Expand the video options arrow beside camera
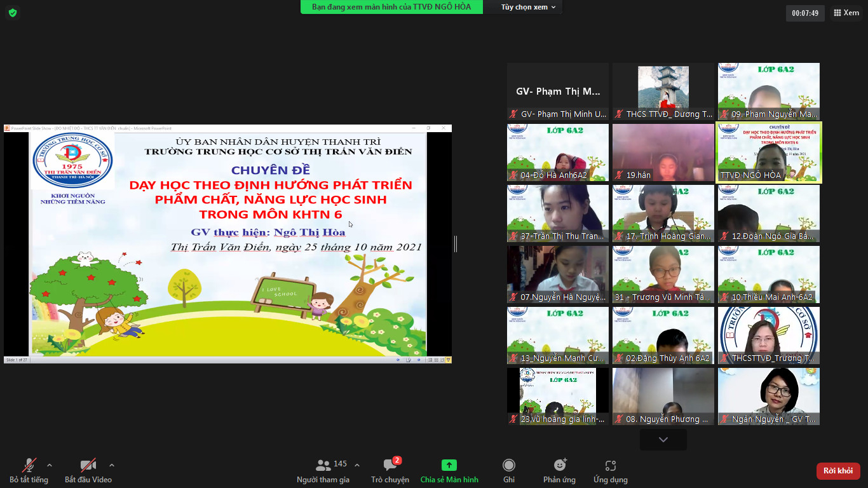This screenshot has width=868, height=488. point(112,465)
